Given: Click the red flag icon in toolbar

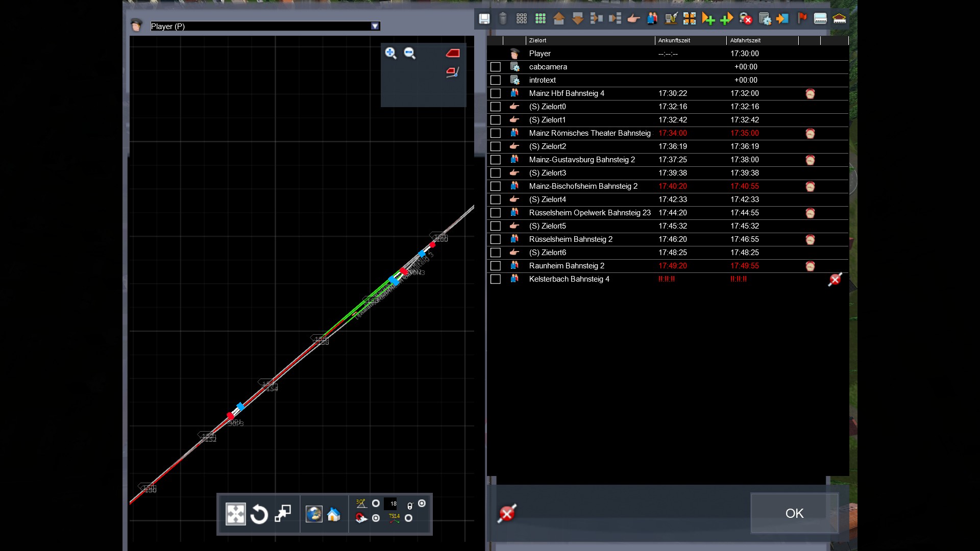Looking at the screenshot, I should (802, 19).
